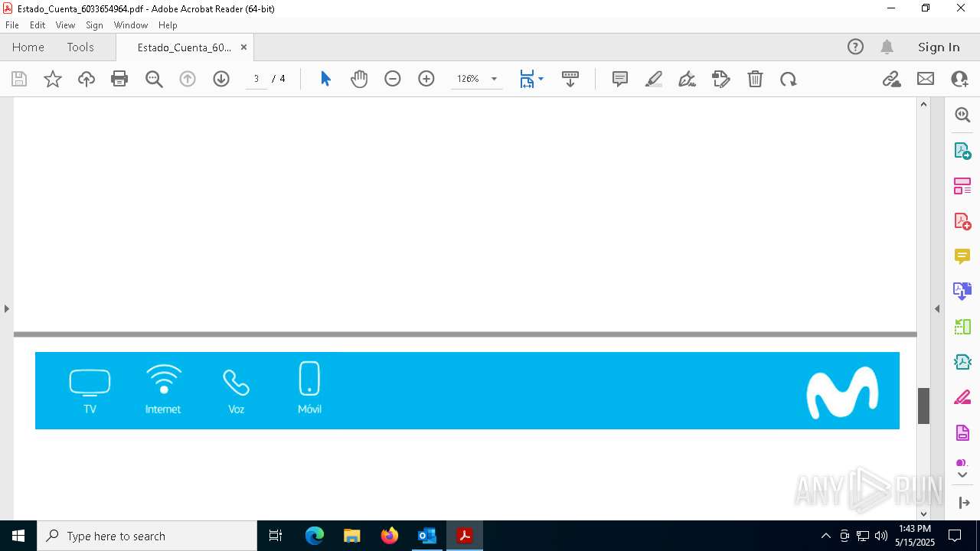The height and width of the screenshot is (551, 980).
Task: Open Export PDF in right pane
Action: (962, 151)
